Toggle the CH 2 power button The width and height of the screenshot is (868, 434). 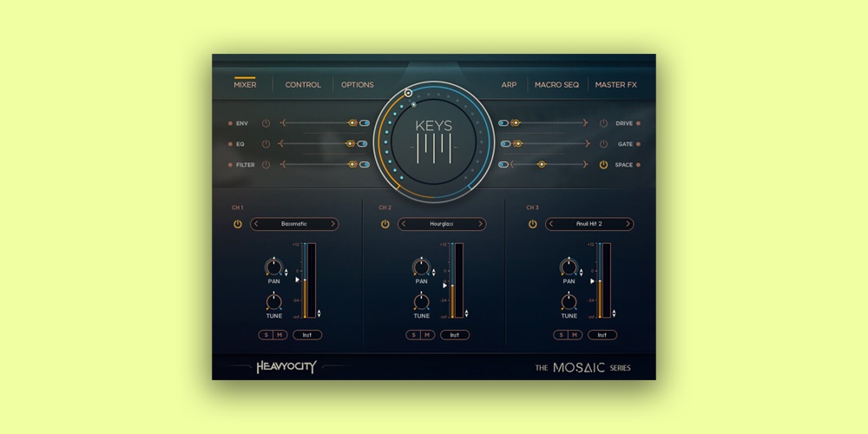click(385, 224)
